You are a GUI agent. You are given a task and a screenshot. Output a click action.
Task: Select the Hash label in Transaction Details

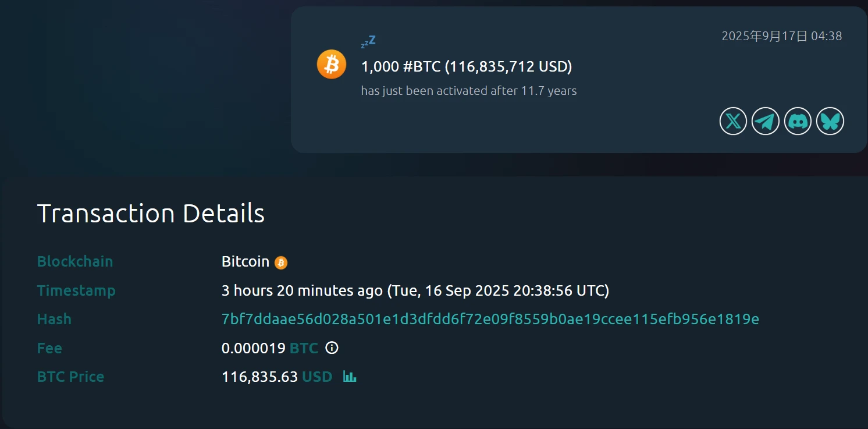point(54,319)
